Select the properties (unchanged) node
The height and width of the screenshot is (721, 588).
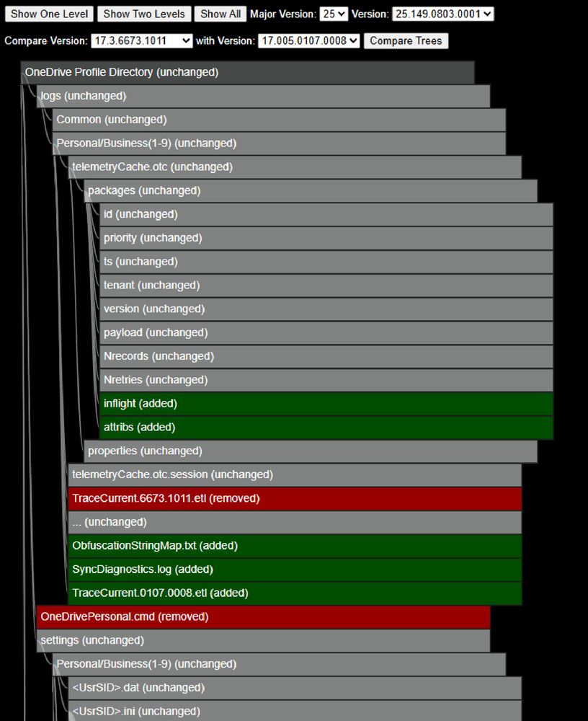click(x=311, y=451)
